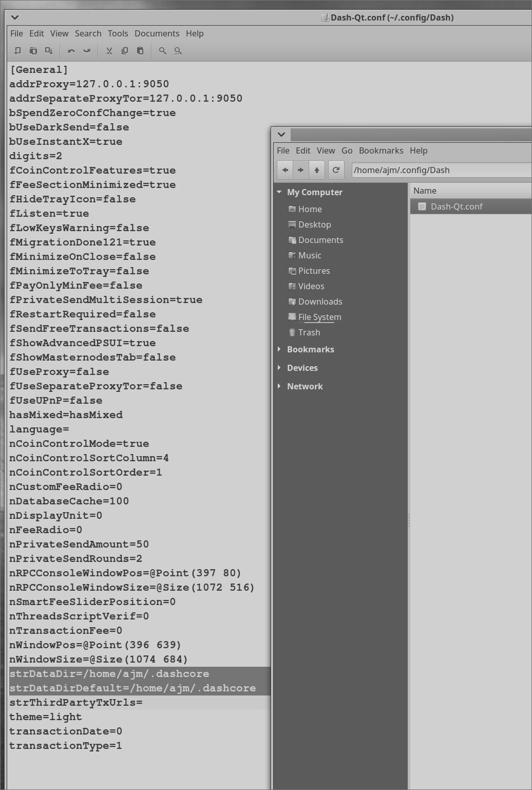
Task: Click the New document toolbar icon
Action: click(x=17, y=51)
